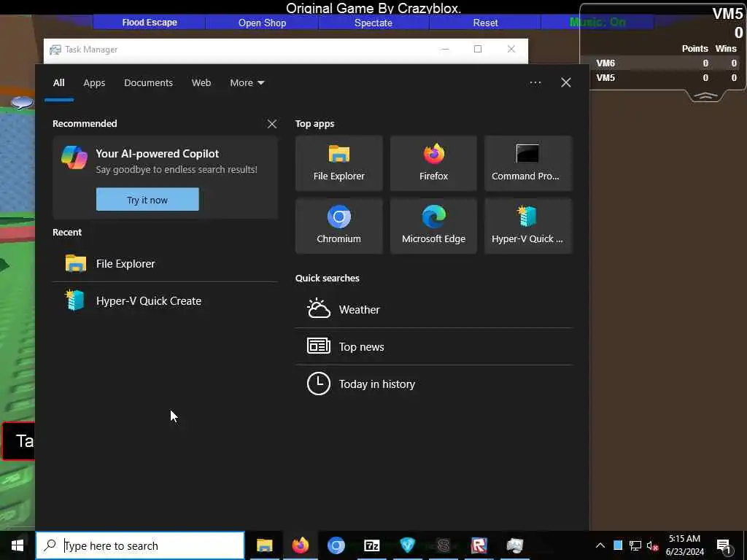The height and width of the screenshot is (560, 747).
Task: Click the Copilot logo icon
Action: (74, 157)
